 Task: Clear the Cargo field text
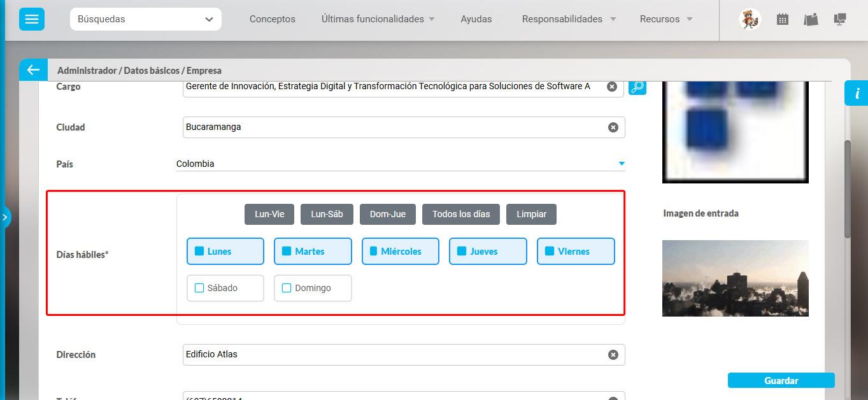coord(611,87)
